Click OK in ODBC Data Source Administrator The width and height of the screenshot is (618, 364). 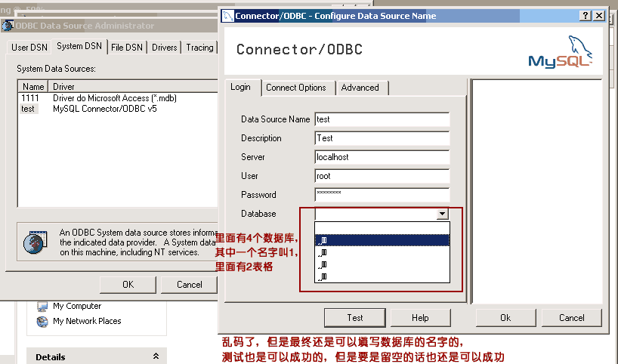128,285
